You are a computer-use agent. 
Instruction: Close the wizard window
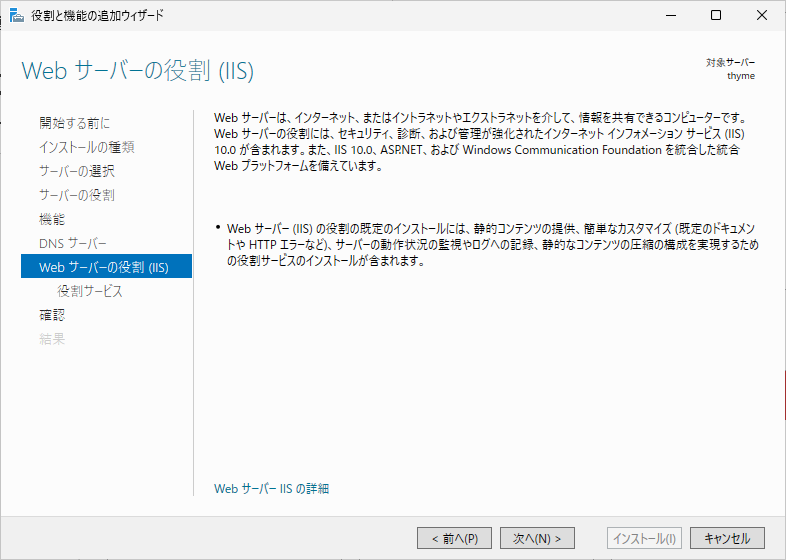[x=762, y=16]
